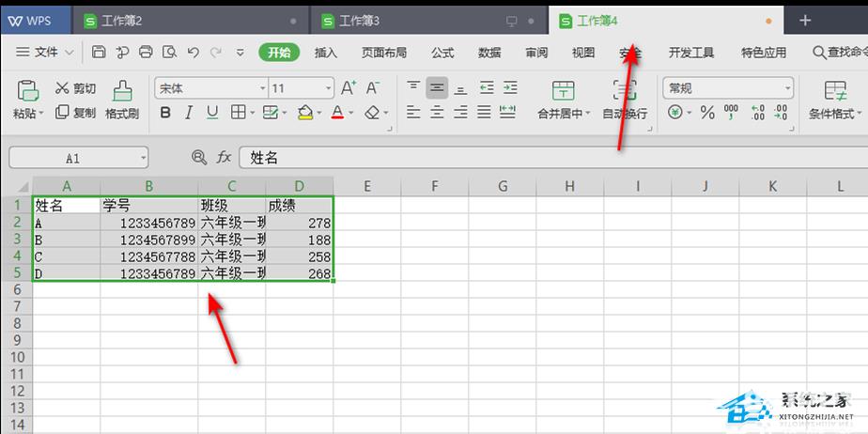Align text to top of cell
This screenshot has height=434, width=868.
[x=413, y=87]
